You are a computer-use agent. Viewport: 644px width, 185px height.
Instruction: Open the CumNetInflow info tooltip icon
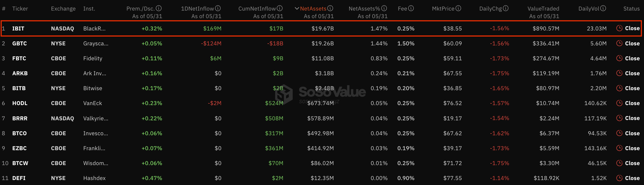point(280,8)
